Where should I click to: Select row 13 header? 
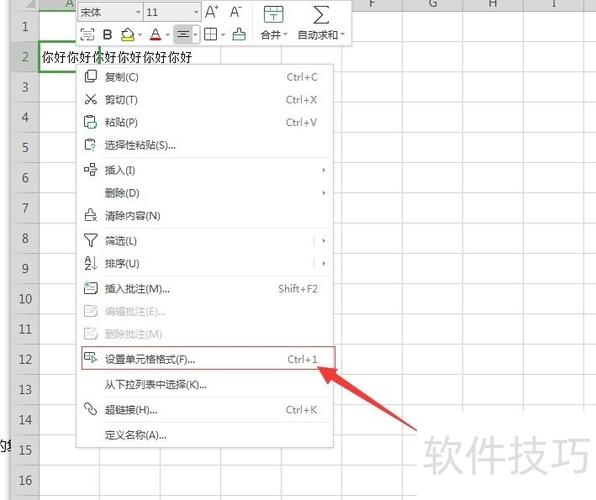tap(25, 390)
